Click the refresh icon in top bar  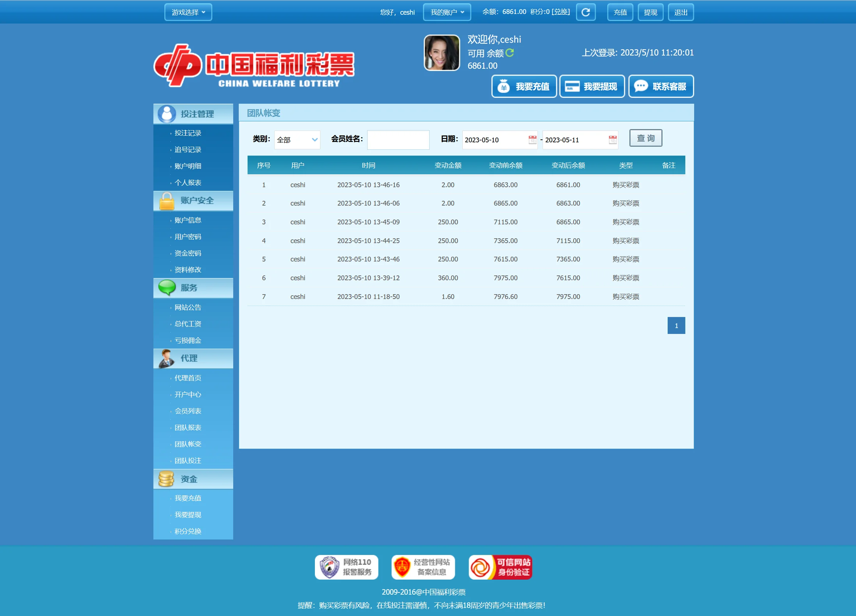point(585,12)
